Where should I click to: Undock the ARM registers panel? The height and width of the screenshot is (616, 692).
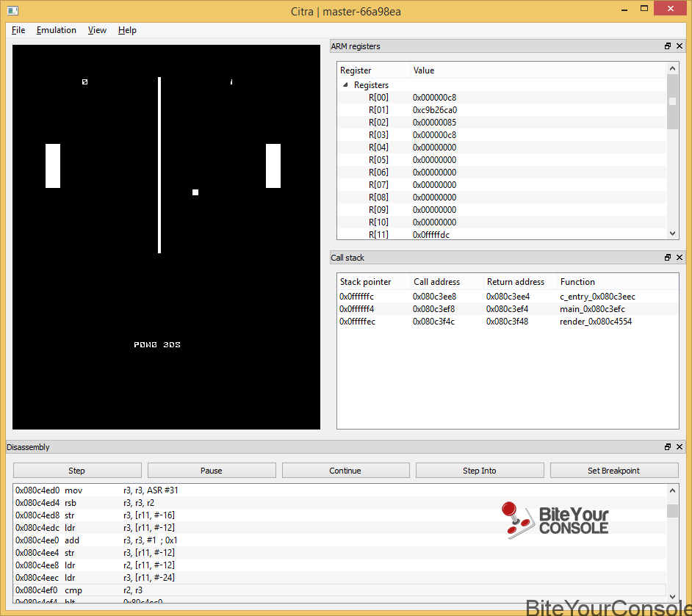(668, 46)
